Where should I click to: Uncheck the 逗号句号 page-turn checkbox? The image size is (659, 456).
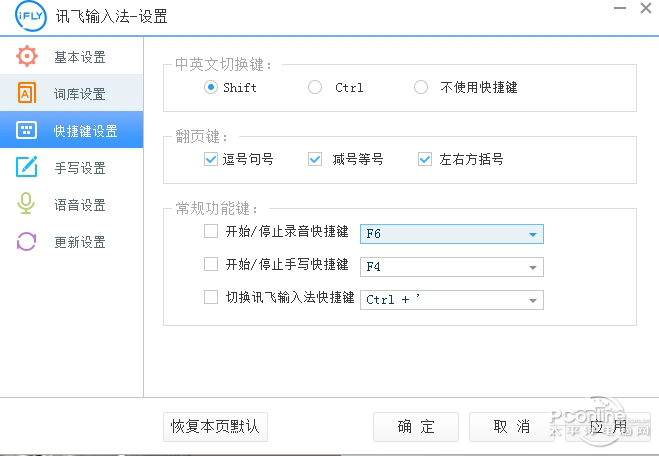pos(210,159)
